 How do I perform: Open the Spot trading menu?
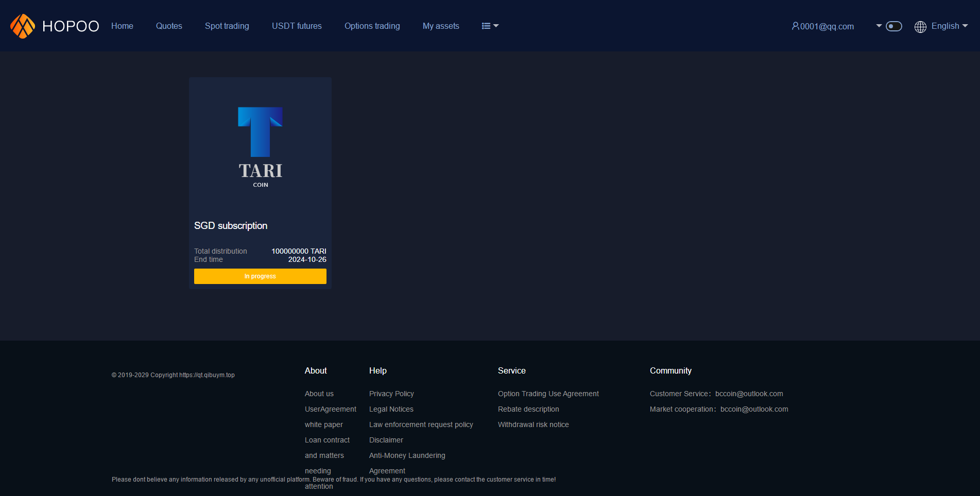coord(227,26)
